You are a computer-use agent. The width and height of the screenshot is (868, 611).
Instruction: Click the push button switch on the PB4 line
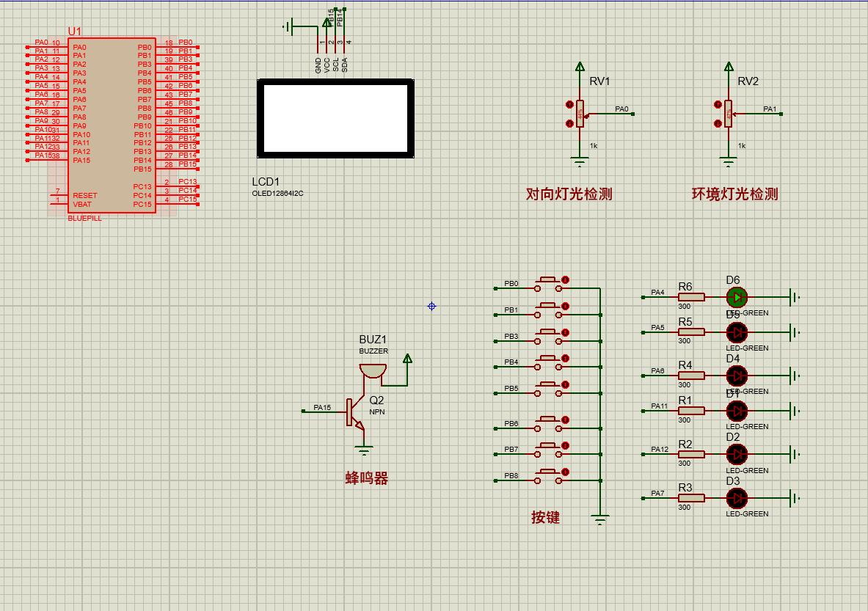pyautogui.click(x=548, y=363)
